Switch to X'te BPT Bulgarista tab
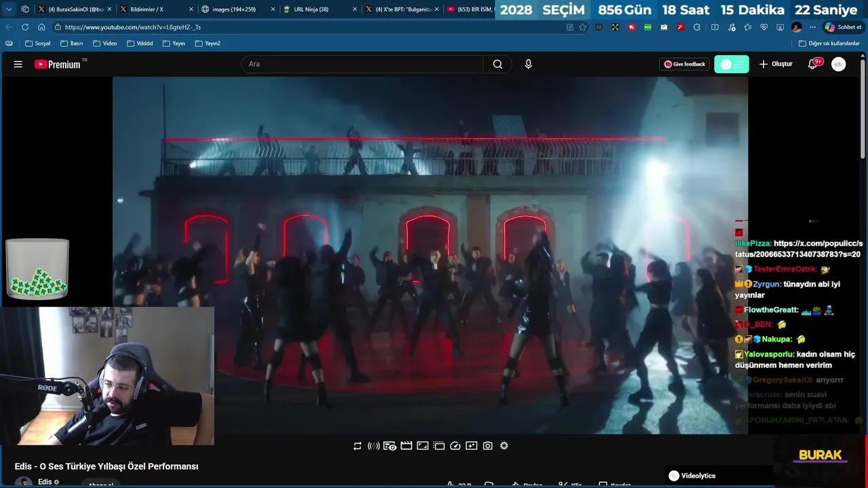The image size is (868, 488). [x=403, y=9]
